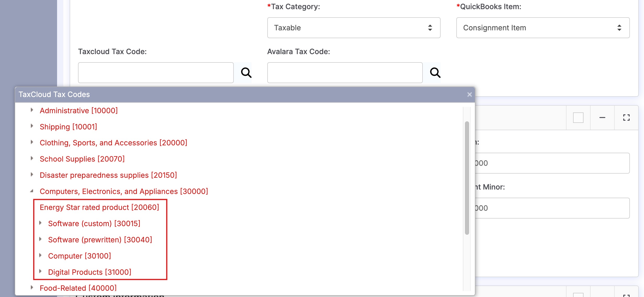Click the Taxcloud Tax Code input field
644x297 pixels.
[156, 73]
